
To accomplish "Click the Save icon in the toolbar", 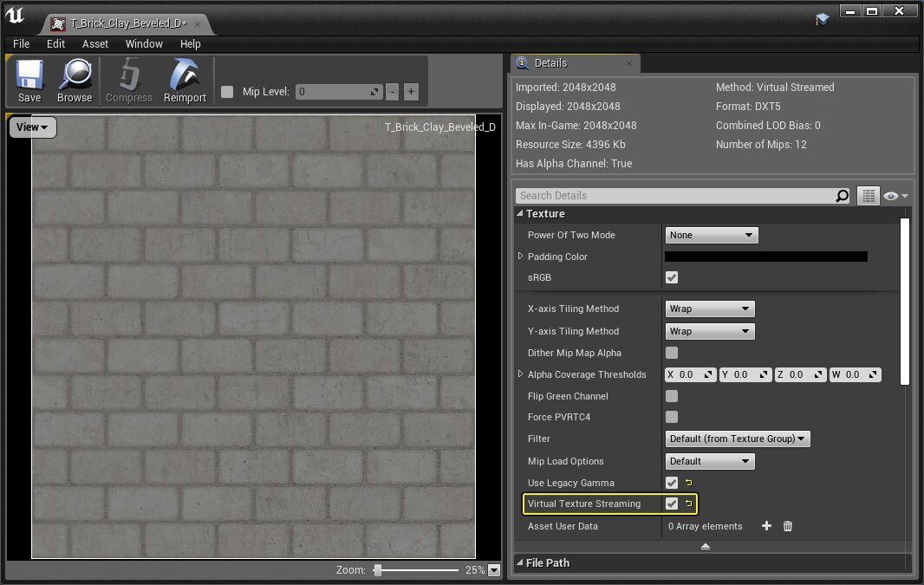I will tap(29, 81).
